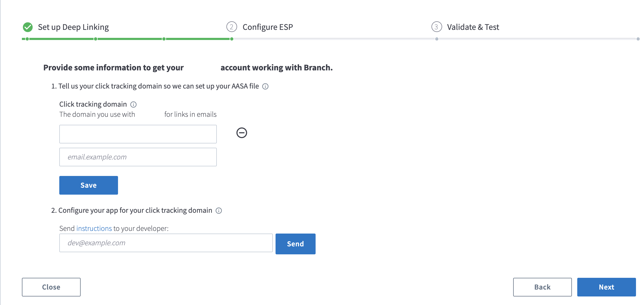Select the Configure ESP step label
Screen dimensions: 644x305
click(268, 27)
